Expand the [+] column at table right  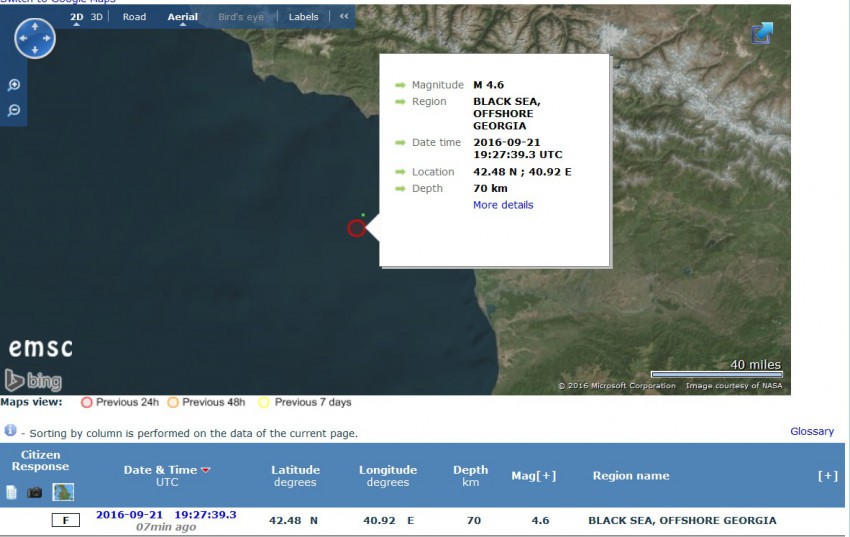click(827, 476)
